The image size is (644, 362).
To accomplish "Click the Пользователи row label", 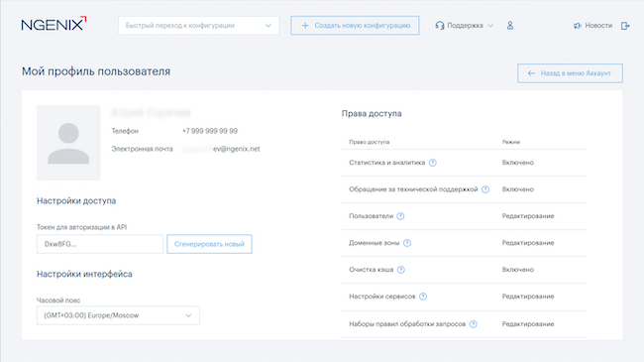I will pos(371,216).
